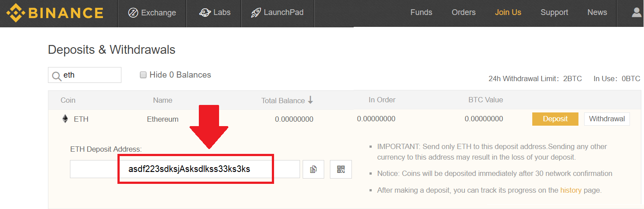Click the BTC Value column header
Viewport: 644px width, 209px height.
tap(486, 100)
